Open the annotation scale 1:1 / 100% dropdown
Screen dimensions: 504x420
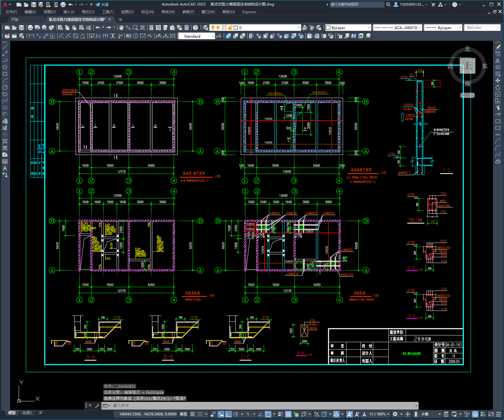[x=379, y=414]
